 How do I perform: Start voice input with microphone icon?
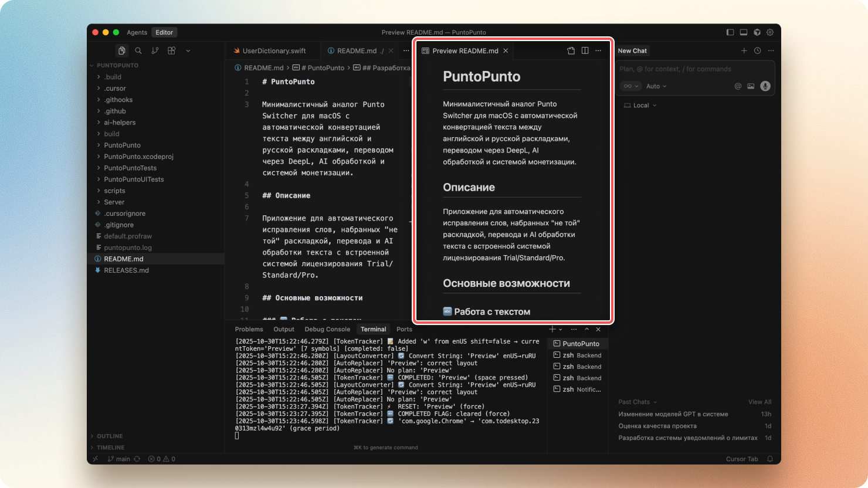tap(765, 86)
